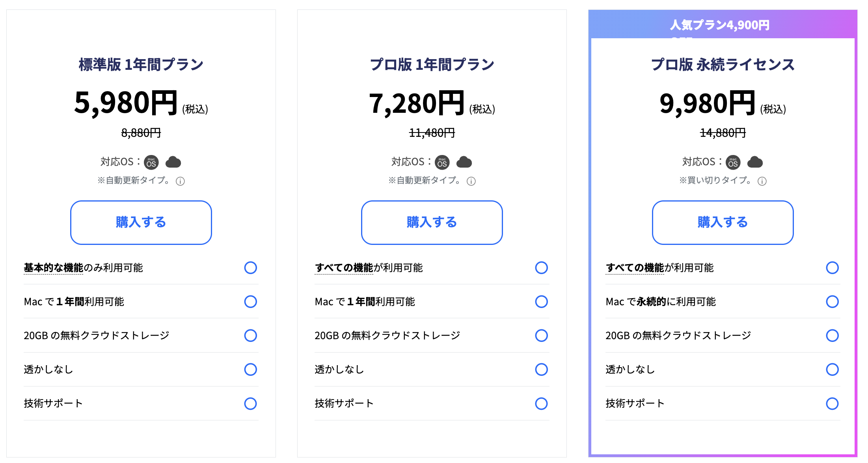Viewport: 868px width, 463px height.
Task: Click すべての機能 underlined text in プロ版 永続ライセンス
Action: pos(635,268)
